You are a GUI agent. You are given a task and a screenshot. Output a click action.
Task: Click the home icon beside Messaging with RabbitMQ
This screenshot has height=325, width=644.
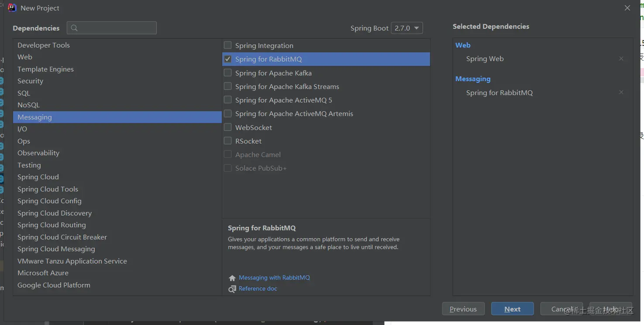232,278
